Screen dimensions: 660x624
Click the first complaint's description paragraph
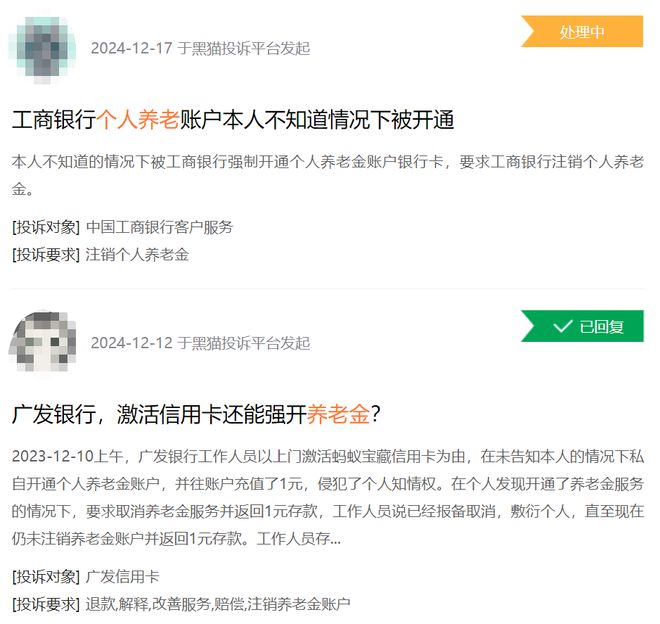pyautogui.click(x=328, y=175)
